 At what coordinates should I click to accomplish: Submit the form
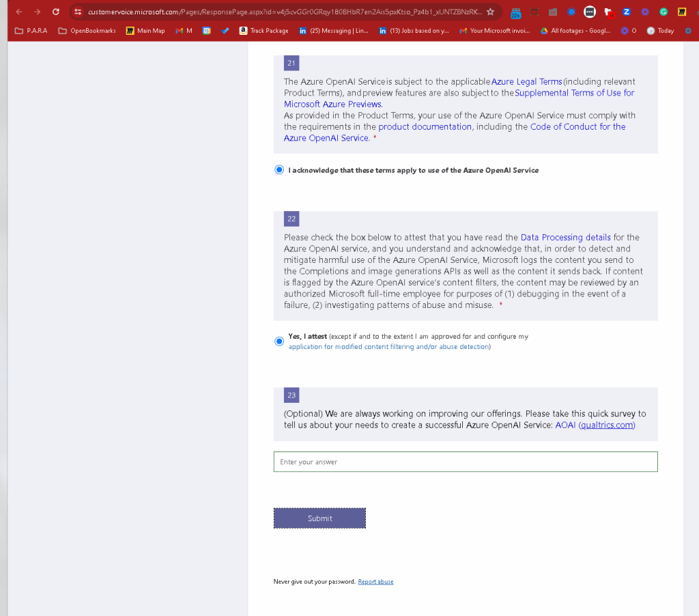319,518
